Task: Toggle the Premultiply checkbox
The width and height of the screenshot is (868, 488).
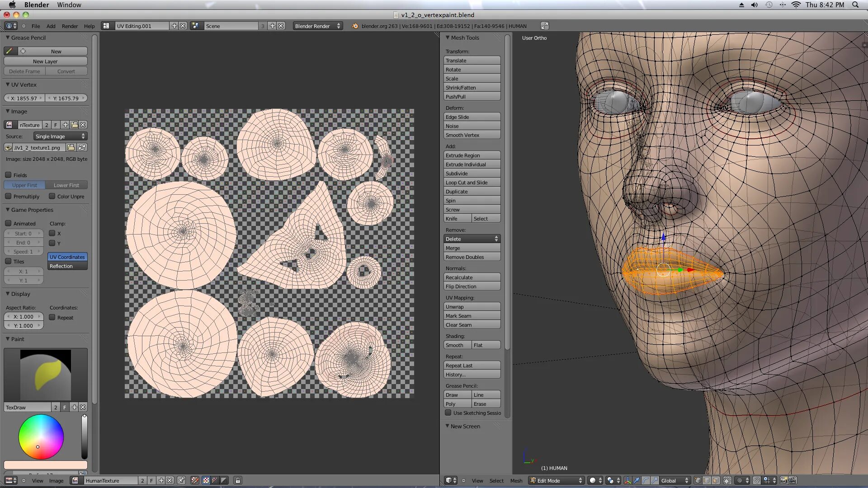Action: coord(8,196)
